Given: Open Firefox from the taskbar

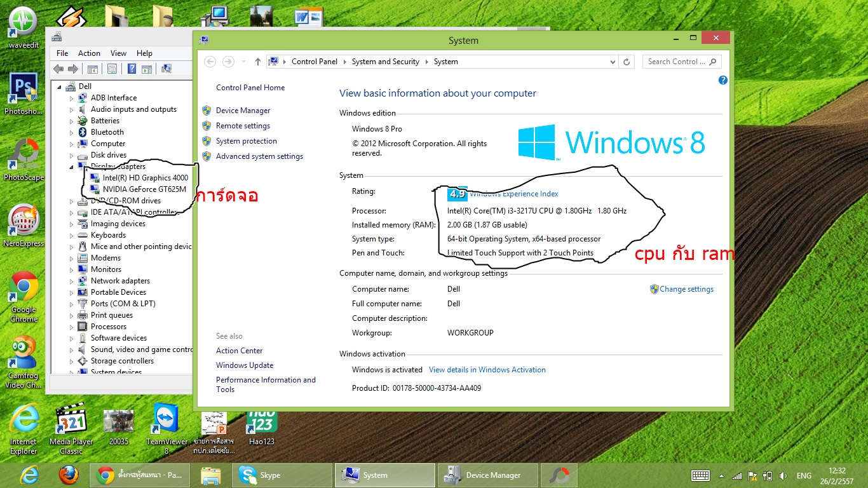Looking at the screenshot, I should pos(69,475).
